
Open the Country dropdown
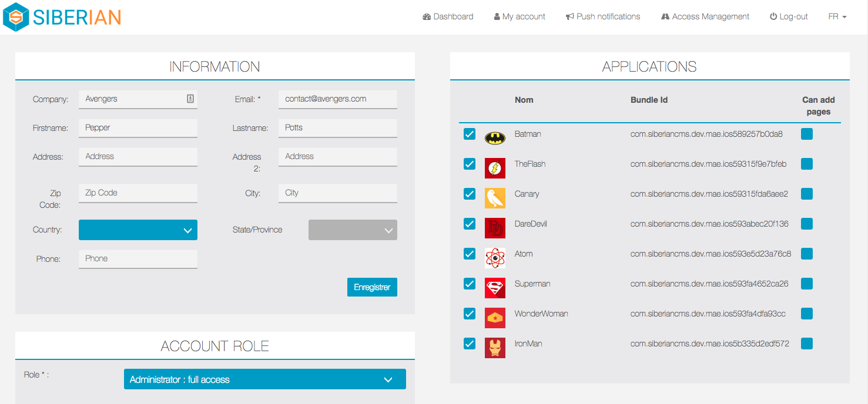(138, 230)
